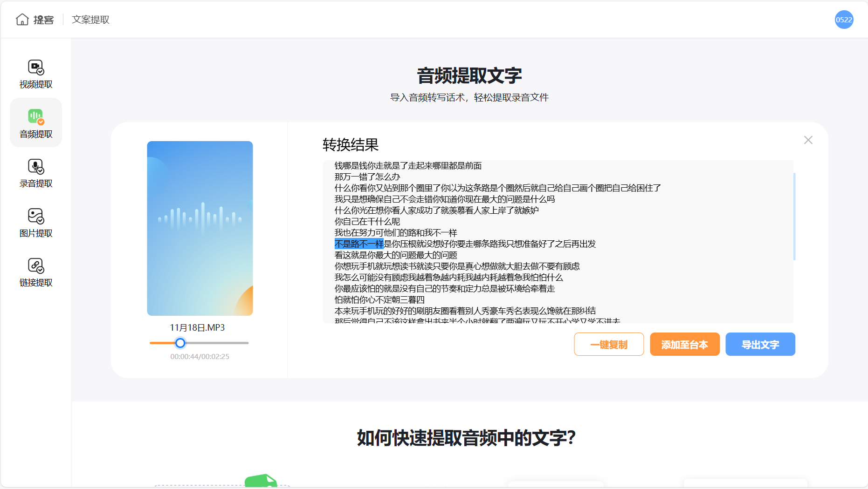Open the 0522 user avatar
Viewport: 868px width, 489px height.
pyautogui.click(x=844, y=20)
